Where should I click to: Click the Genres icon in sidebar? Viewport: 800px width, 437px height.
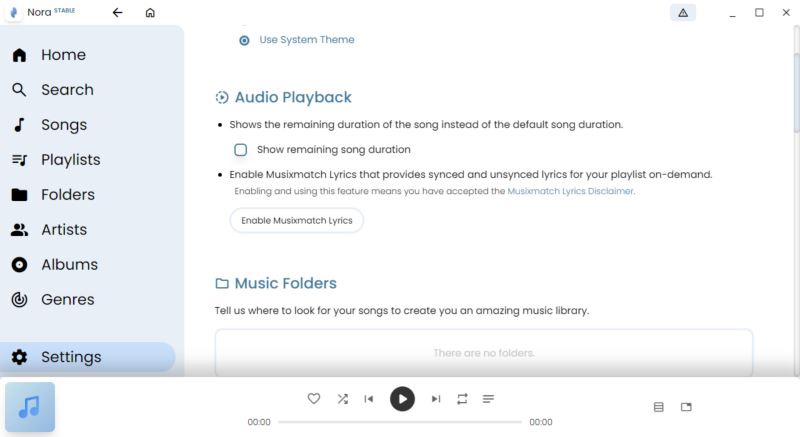[x=19, y=300]
